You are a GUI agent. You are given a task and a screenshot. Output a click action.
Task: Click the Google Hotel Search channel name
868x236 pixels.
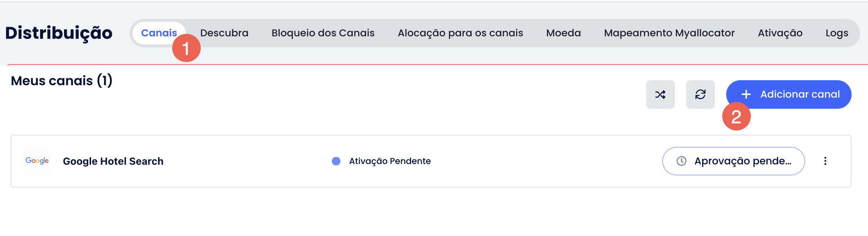[x=113, y=161]
